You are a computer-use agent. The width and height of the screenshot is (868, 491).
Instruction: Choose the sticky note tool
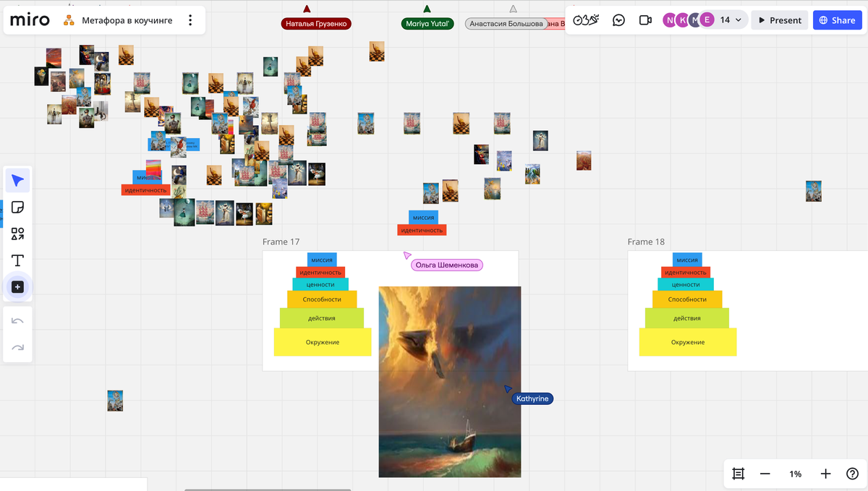click(x=18, y=208)
